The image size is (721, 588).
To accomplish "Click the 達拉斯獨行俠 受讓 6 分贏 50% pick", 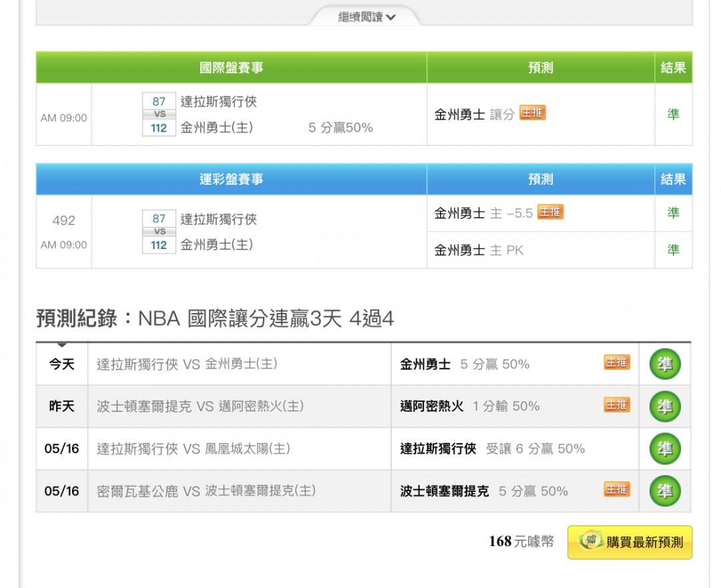I will click(x=492, y=449).
